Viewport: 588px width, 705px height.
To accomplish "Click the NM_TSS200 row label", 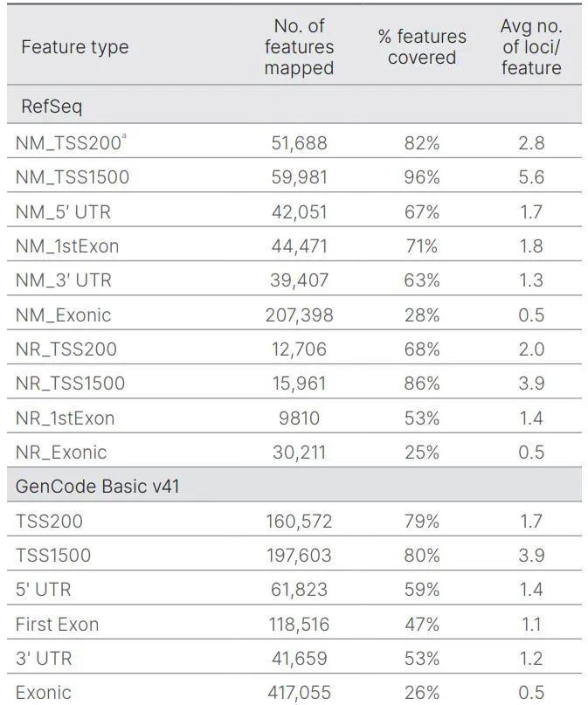I will tap(71, 142).
